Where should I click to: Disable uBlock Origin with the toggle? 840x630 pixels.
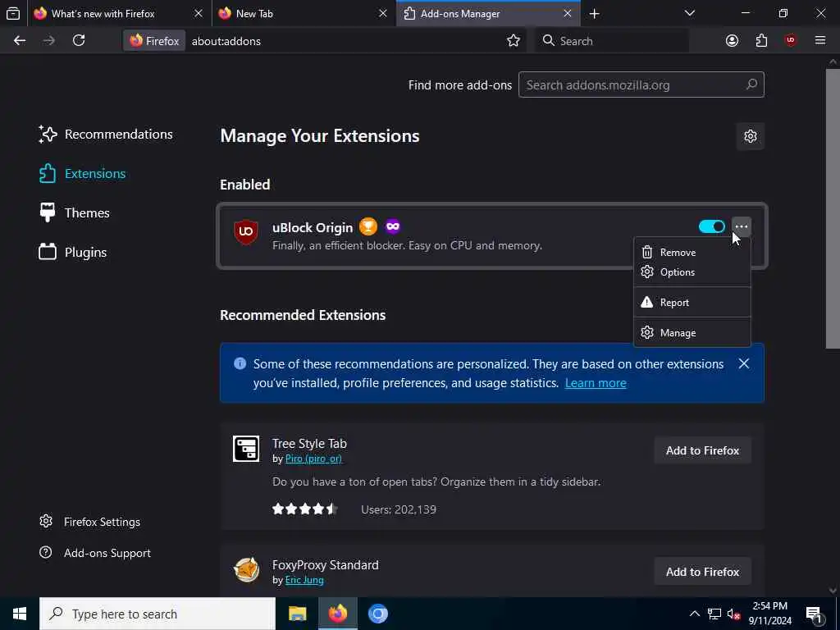point(711,226)
